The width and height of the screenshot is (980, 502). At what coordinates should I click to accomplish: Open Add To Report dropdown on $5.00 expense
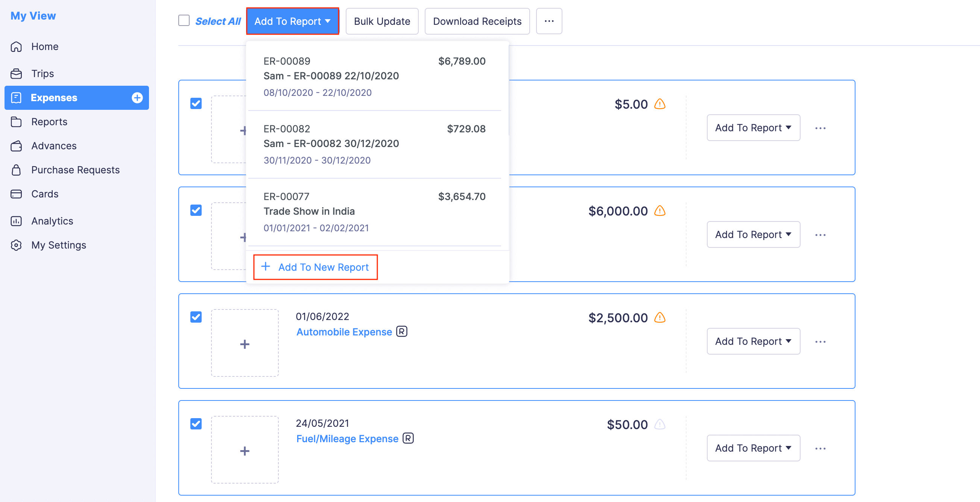(753, 127)
